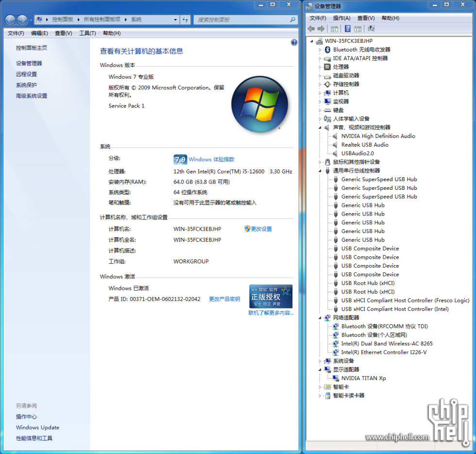Select the 键盘 device category
Image resolution: width=476 pixels, height=454 pixels.
[338, 110]
